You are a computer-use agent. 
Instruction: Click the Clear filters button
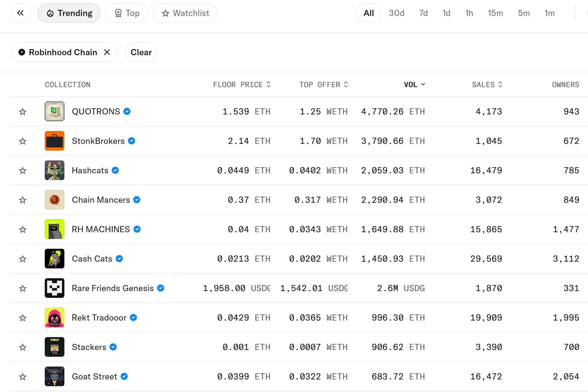click(141, 52)
